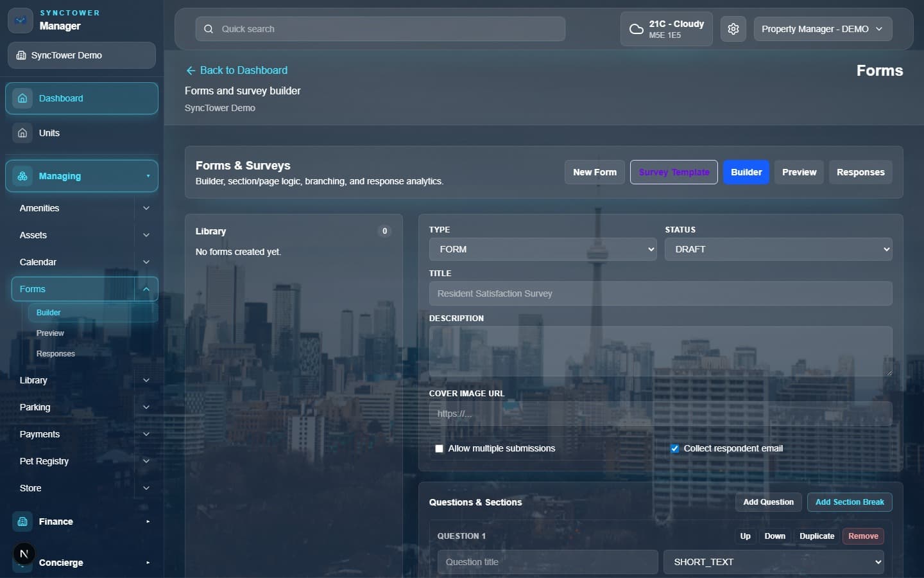Switch to the Builder tab

[x=746, y=172]
